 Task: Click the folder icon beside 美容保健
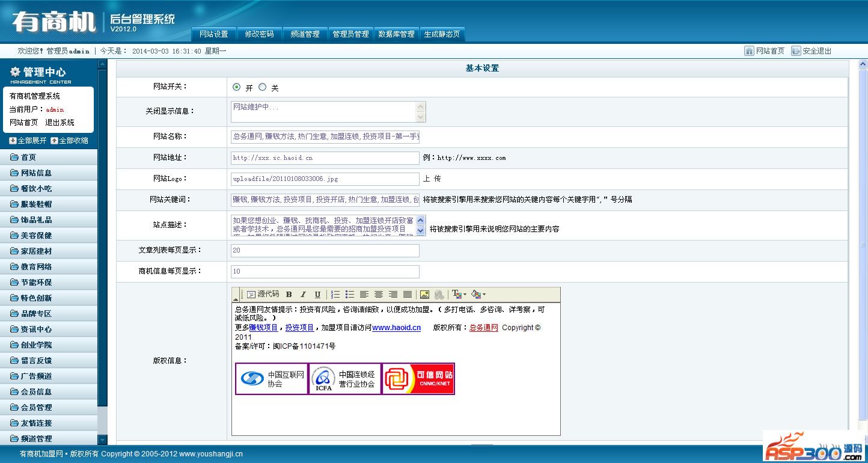[14, 236]
